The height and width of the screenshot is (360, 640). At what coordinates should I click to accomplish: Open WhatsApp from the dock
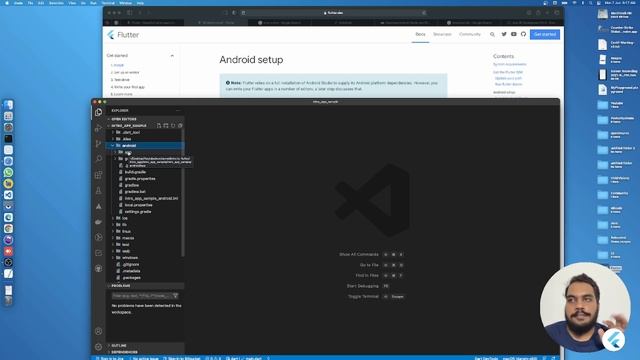[x=8, y=172]
